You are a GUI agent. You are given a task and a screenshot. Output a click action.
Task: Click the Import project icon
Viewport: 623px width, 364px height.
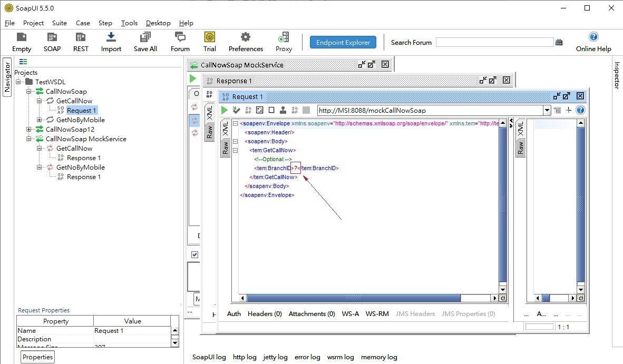coord(111,38)
